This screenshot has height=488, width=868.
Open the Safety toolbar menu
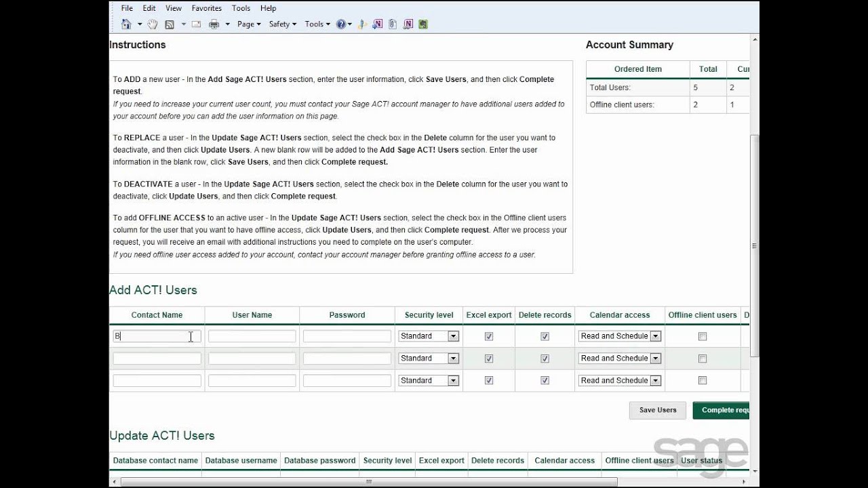pos(283,24)
